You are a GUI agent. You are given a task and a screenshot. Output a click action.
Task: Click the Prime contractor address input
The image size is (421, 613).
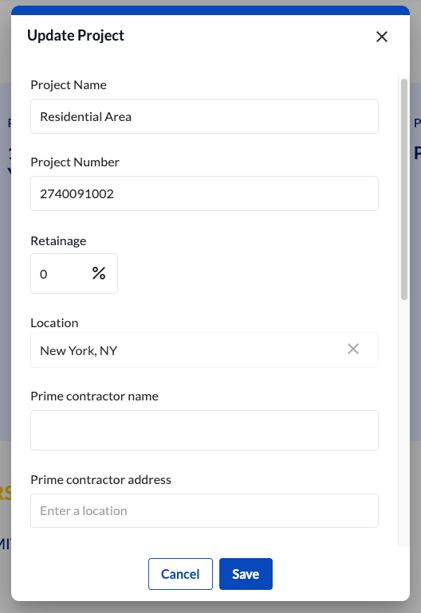click(204, 511)
